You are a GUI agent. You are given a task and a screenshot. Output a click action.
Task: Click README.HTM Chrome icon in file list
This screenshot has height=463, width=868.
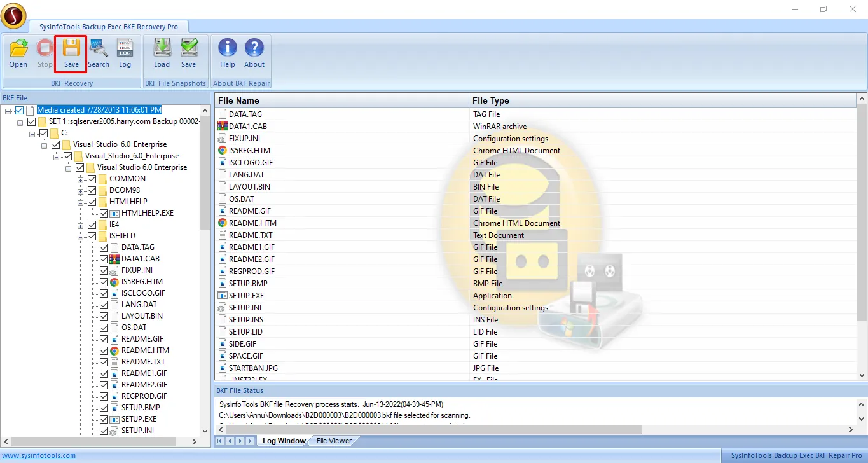pos(223,223)
